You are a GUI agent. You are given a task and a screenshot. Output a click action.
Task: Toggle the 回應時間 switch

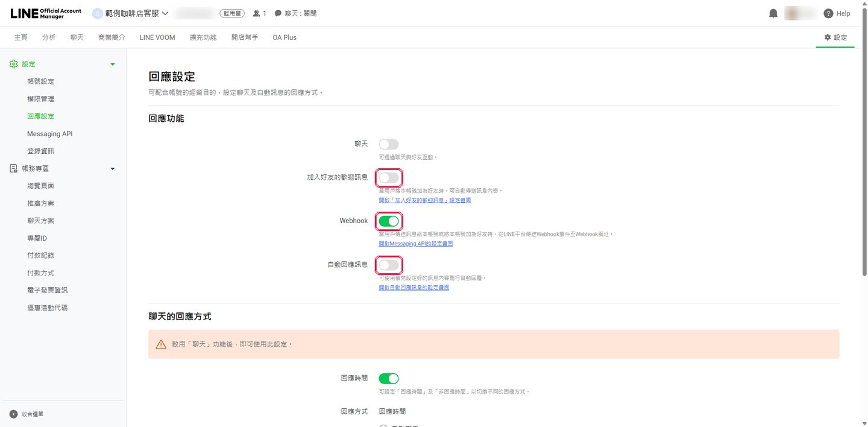tap(389, 379)
